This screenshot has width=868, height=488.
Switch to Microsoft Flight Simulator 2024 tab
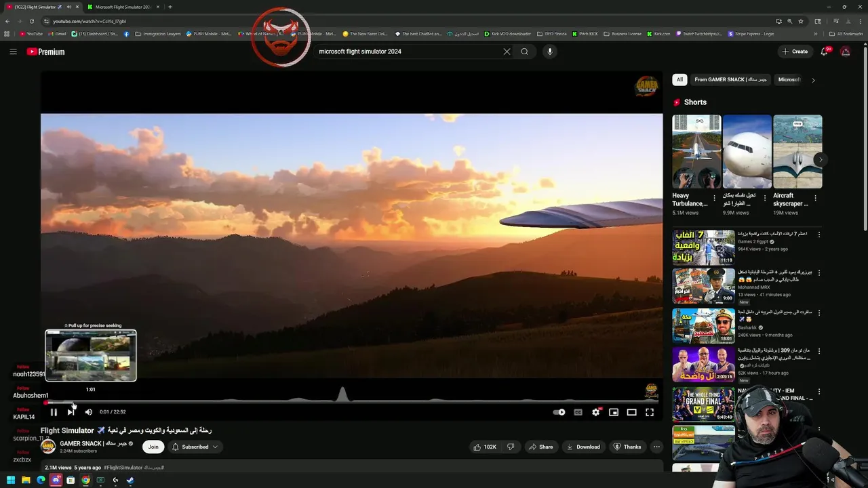(x=123, y=7)
